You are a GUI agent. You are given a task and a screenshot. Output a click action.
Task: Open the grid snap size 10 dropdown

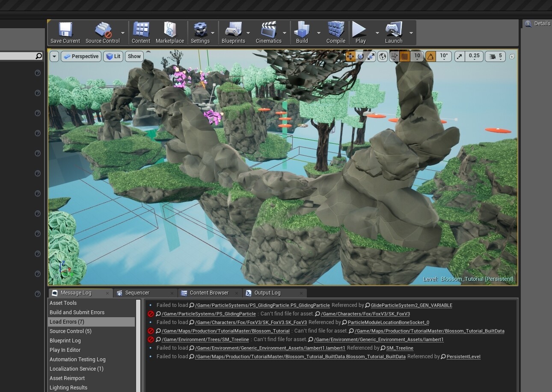(x=417, y=56)
